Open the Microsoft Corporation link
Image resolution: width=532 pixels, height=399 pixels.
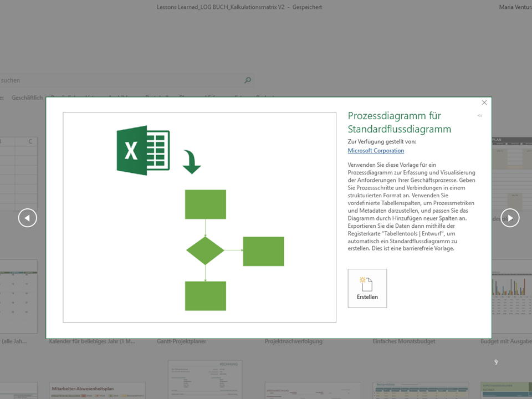click(x=376, y=150)
